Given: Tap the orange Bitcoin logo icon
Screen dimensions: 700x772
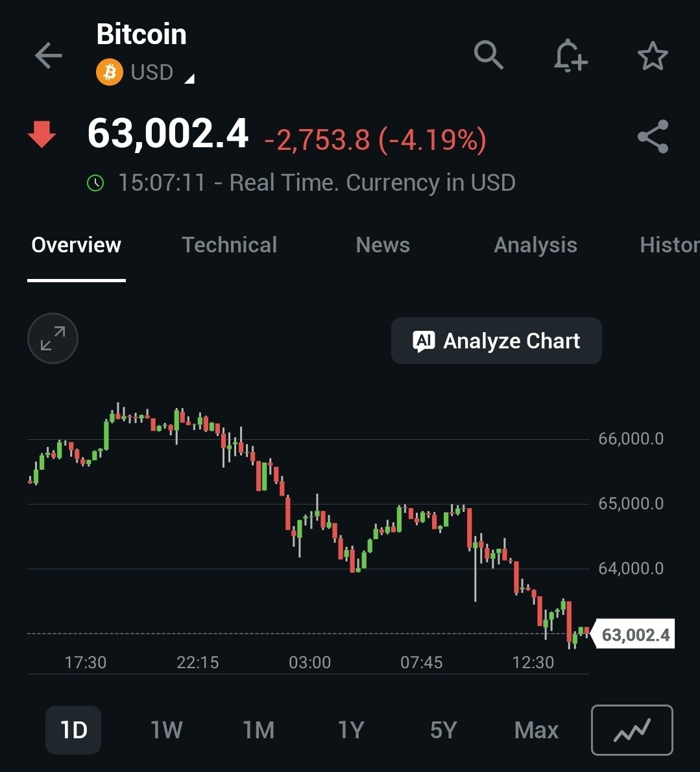Looking at the screenshot, I should click(110, 72).
